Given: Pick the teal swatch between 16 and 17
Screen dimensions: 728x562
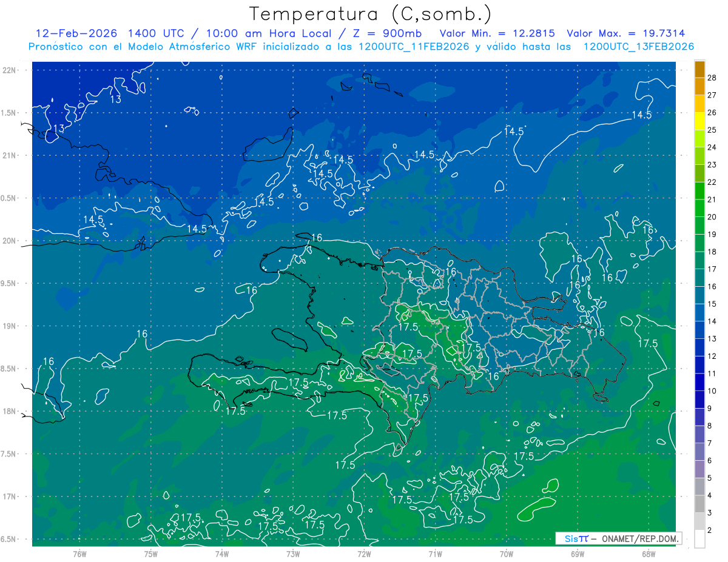Looking at the screenshot, I should tap(699, 278).
